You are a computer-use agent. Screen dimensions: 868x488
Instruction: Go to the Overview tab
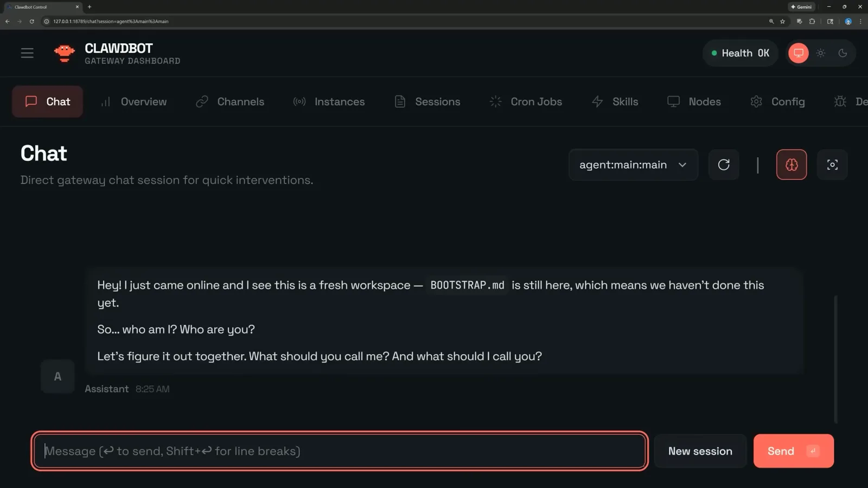134,101
